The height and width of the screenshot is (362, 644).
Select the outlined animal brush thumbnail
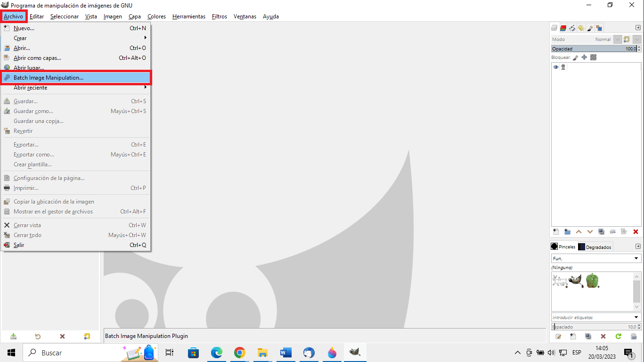tap(560, 281)
